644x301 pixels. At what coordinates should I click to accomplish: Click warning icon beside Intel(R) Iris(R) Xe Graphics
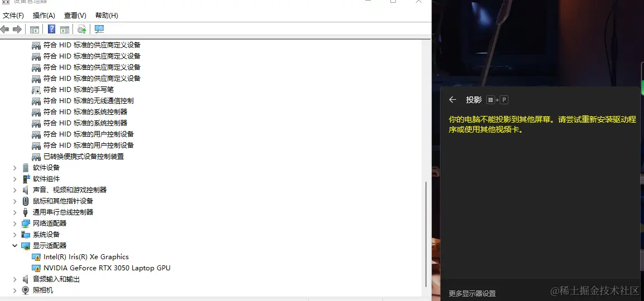[36, 257]
